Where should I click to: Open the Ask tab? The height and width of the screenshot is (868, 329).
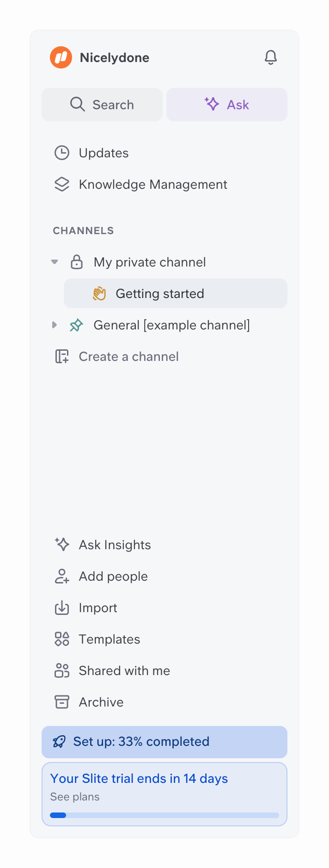pyautogui.click(x=226, y=104)
